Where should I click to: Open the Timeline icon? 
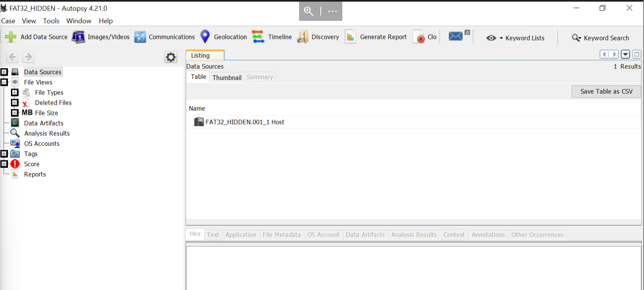[x=258, y=37]
